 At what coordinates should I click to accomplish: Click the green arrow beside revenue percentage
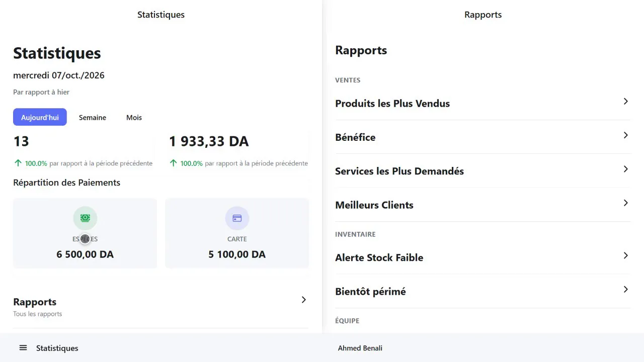coord(174,163)
